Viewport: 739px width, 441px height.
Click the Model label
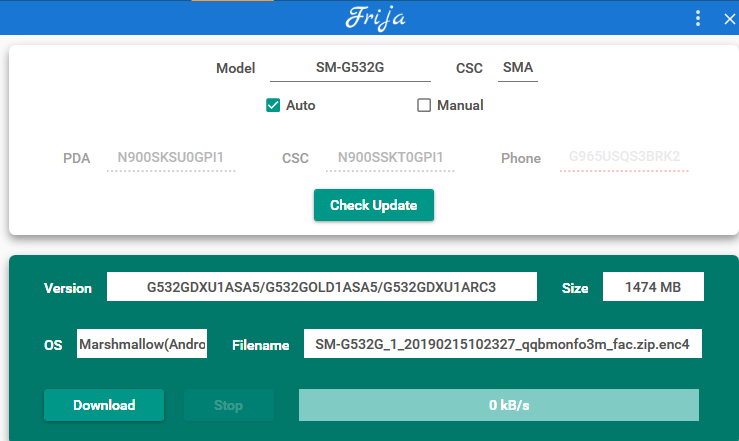tap(236, 68)
